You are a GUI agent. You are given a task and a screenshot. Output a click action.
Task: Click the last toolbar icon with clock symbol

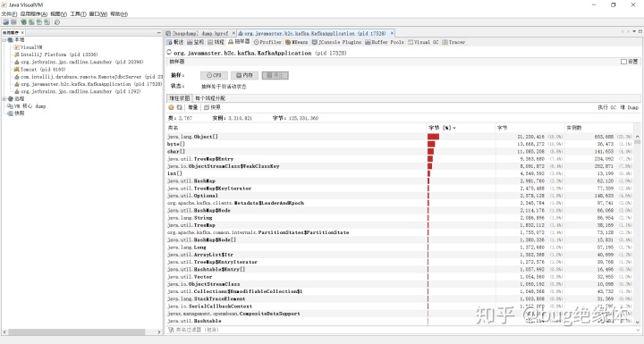coord(57,22)
